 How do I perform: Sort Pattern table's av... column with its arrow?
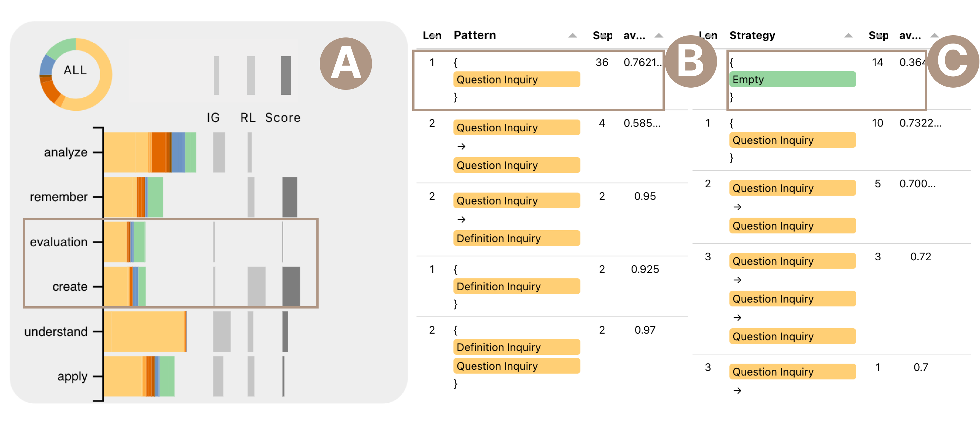(659, 36)
